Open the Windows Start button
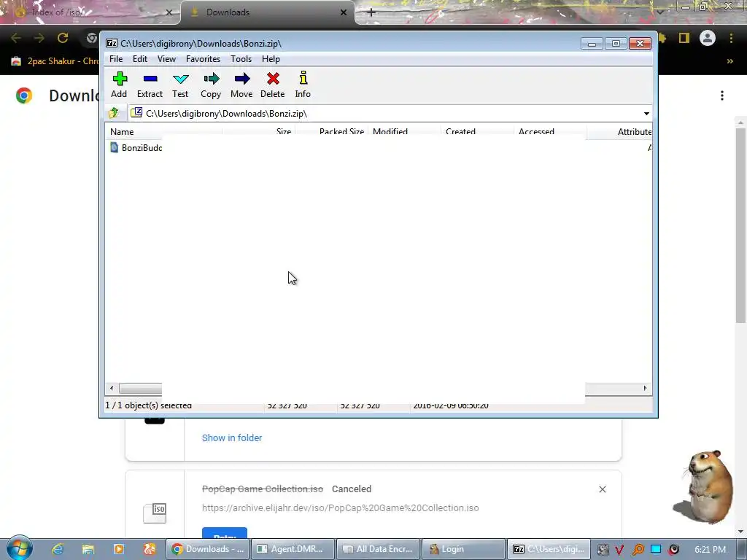This screenshot has width=747, height=560. [x=19, y=548]
